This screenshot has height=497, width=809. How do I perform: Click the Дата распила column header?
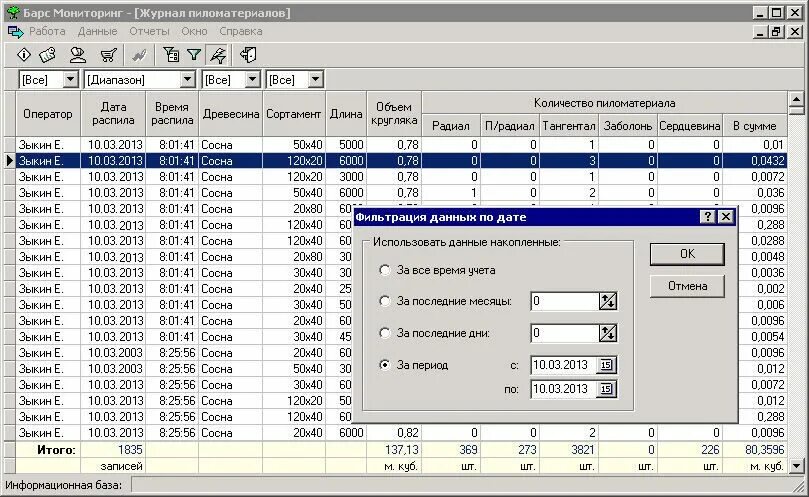[114, 114]
